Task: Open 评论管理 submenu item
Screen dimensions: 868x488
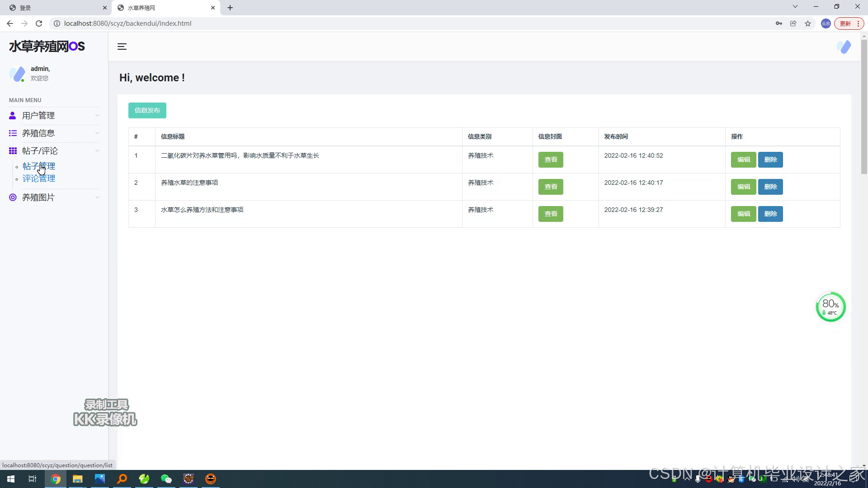Action: [x=39, y=178]
